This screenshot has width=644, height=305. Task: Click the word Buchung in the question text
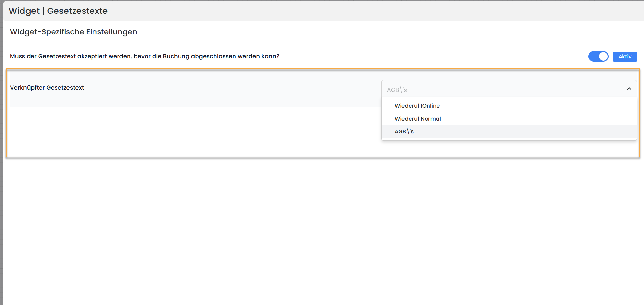click(176, 56)
